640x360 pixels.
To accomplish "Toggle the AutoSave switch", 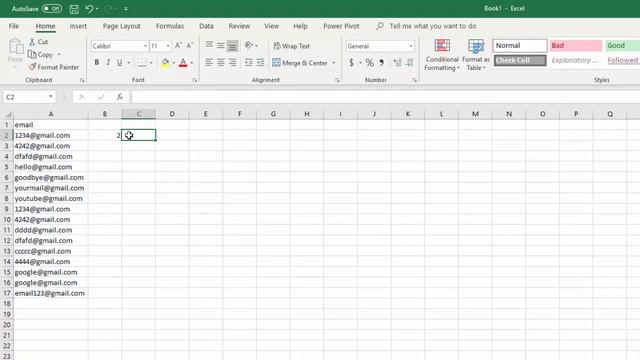I will (52, 9).
